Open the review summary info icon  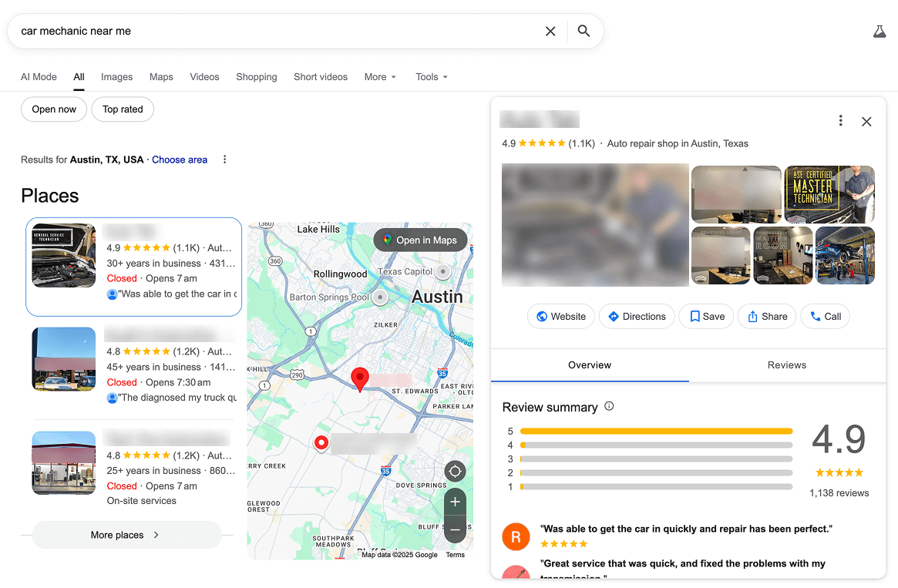point(609,406)
